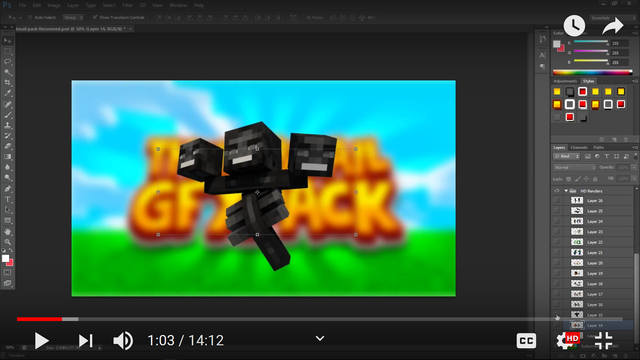This screenshot has height=360, width=640.
Task: Open the Window menu
Action: click(178, 5)
